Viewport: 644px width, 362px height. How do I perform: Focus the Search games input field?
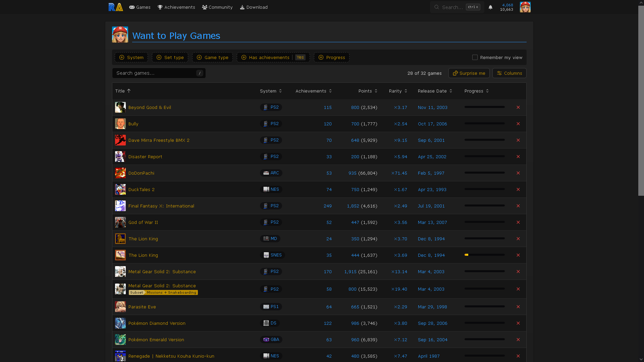(159, 73)
